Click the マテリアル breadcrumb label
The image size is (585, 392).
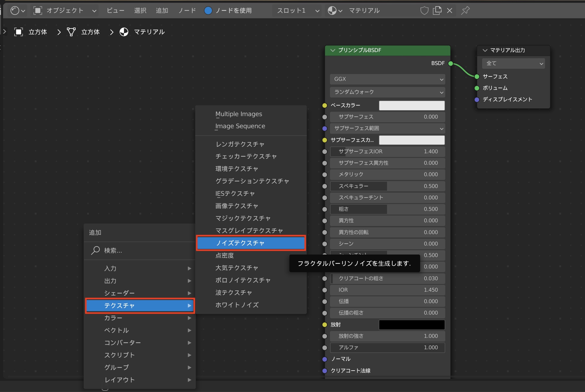coord(149,32)
